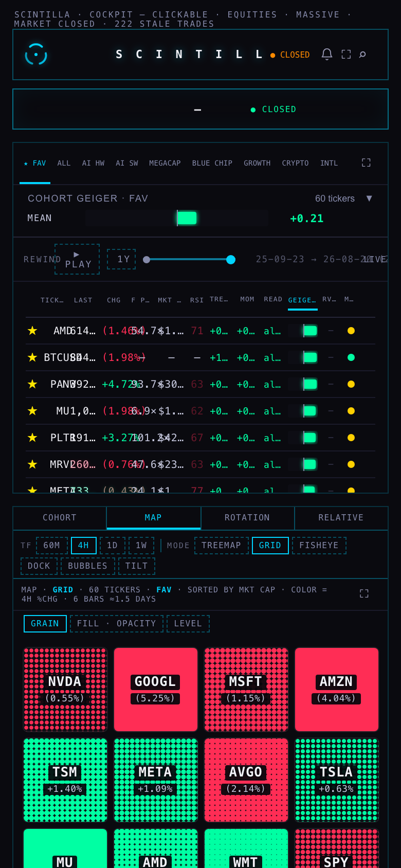Open search magnifier icon
This screenshot has height=868, width=401.
[362, 54]
